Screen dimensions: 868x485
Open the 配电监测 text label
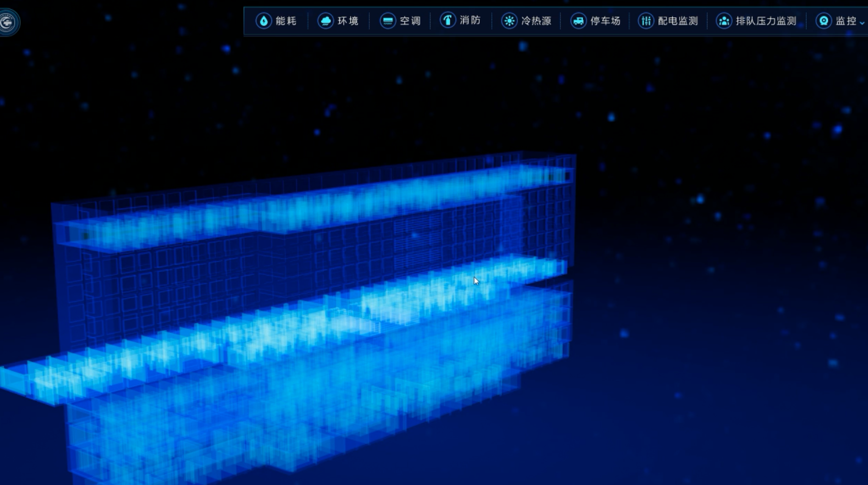678,21
